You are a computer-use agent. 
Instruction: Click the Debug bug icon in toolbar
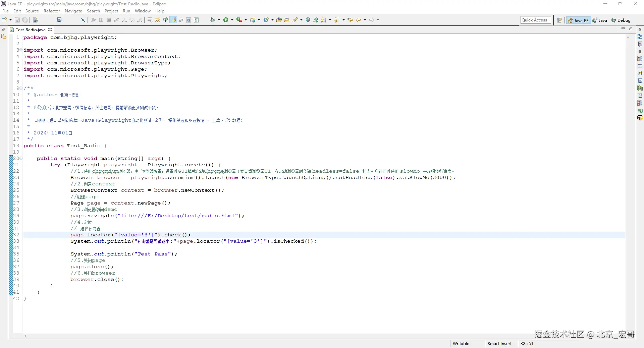pos(212,20)
